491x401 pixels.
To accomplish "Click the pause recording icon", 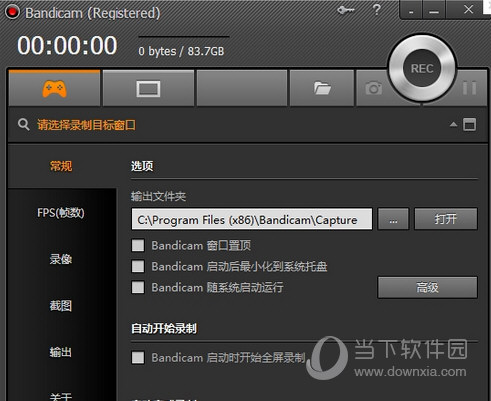I will point(469,88).
